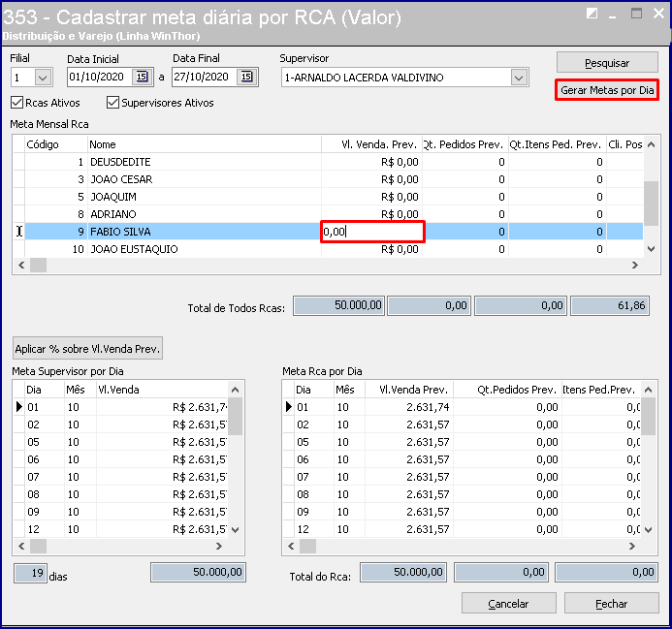This screenshot has width=672, height=629.
Task: Click Qt.Pedidos Prev. header in Meta Rca por Dia
Action: coord(508,390)
